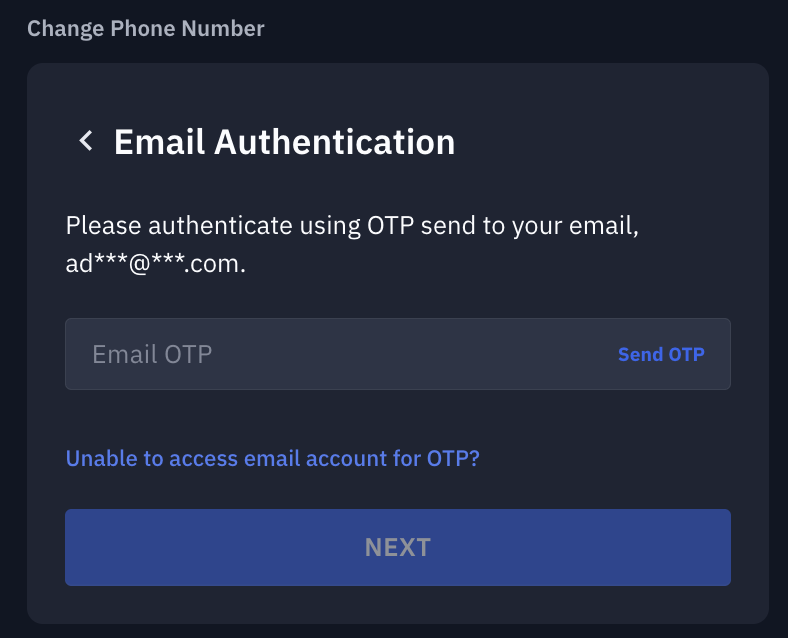Viewport: 788px width, 638px height.
Task: Click the email access help link
Action: (272, 459)
